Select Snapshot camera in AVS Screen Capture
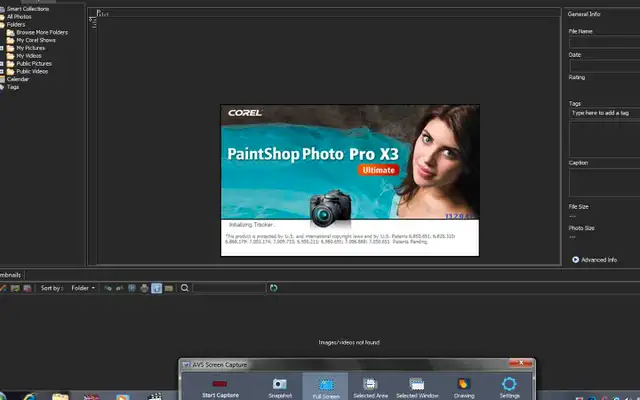The height and width of the screenshot is (400, 640). (x=280, y=384)
